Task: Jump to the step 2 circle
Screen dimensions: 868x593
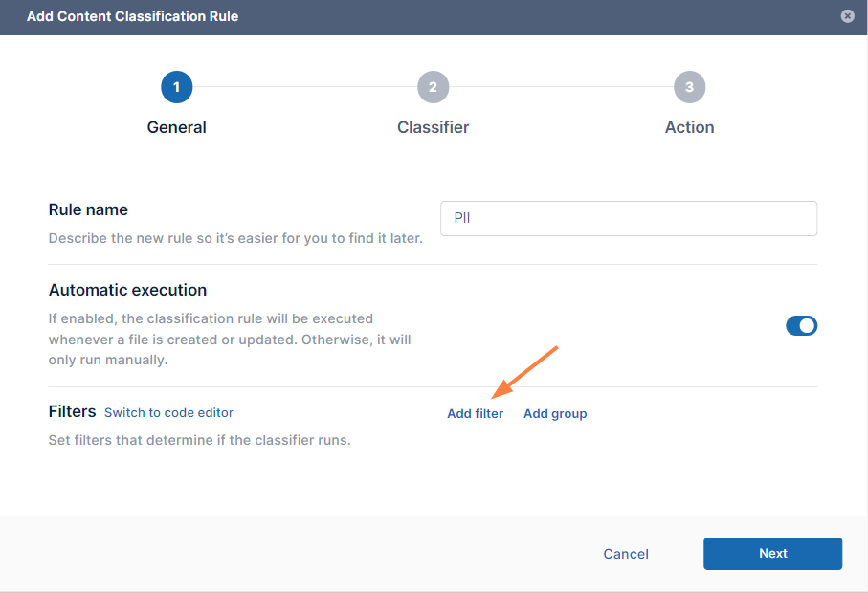Action: (433, 88)
